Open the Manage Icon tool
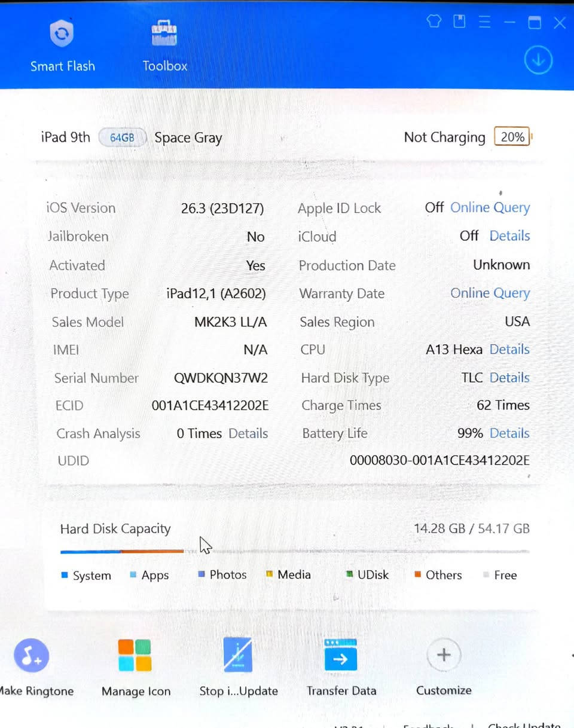The height and width of the screenshot is (728, 574). click(x=135, y=655)
